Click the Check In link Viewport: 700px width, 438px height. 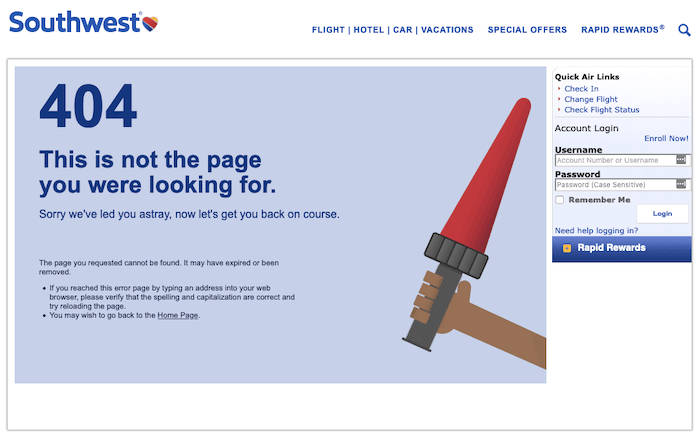[x=581, y=89]
